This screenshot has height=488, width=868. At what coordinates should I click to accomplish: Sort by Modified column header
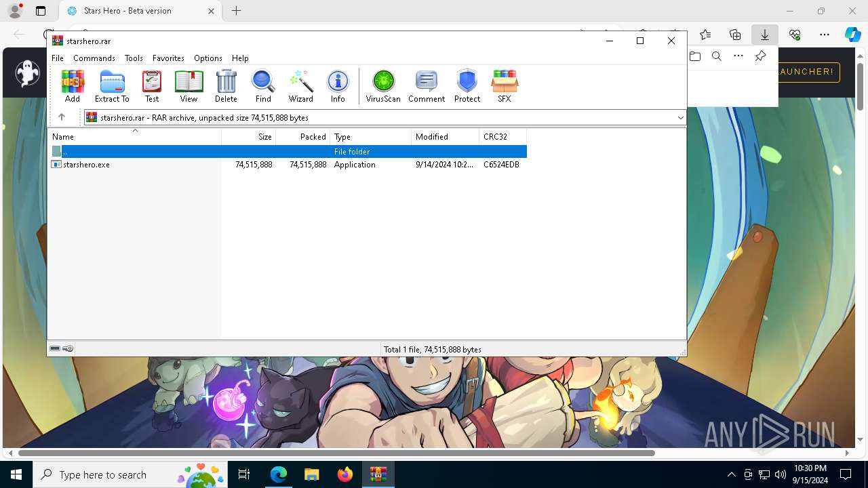[x=446, y=137]
